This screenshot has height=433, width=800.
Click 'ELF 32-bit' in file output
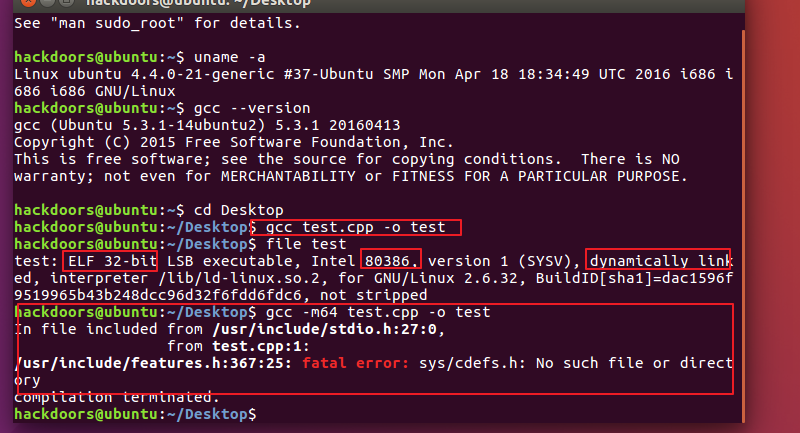click(112, 261)
